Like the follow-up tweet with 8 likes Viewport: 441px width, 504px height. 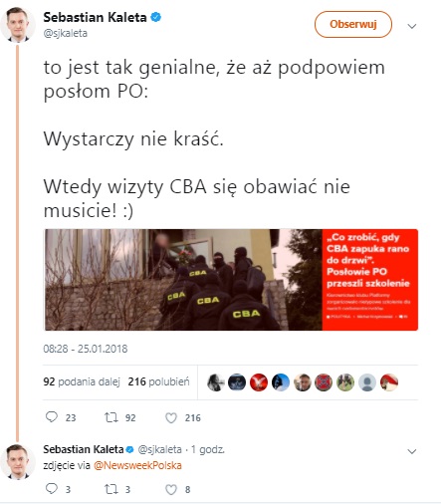coord(171,489)
